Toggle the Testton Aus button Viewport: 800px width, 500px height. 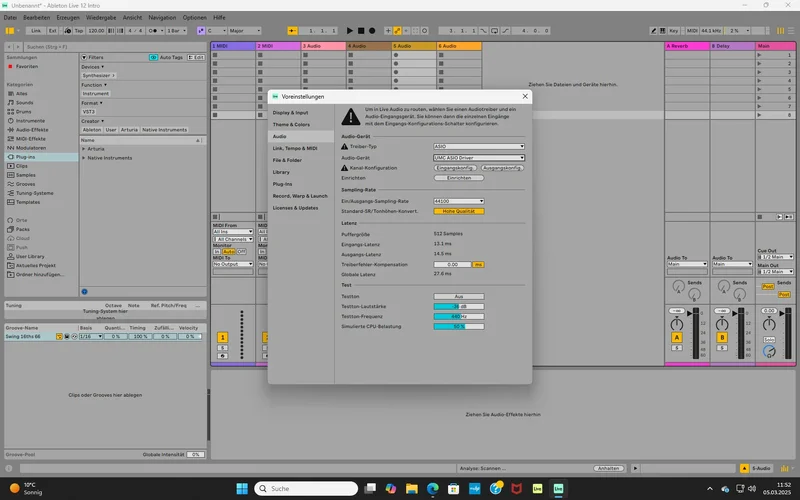pos(458,297)
